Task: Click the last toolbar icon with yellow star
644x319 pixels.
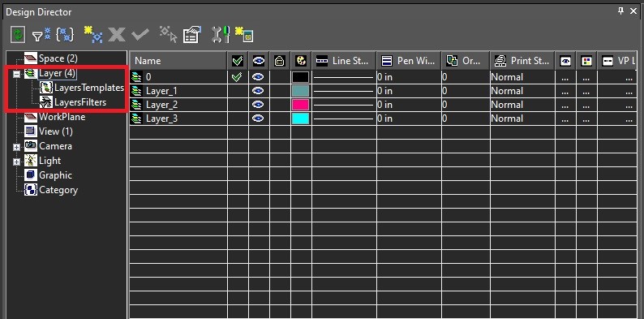Action: click(x=244, y=35)
